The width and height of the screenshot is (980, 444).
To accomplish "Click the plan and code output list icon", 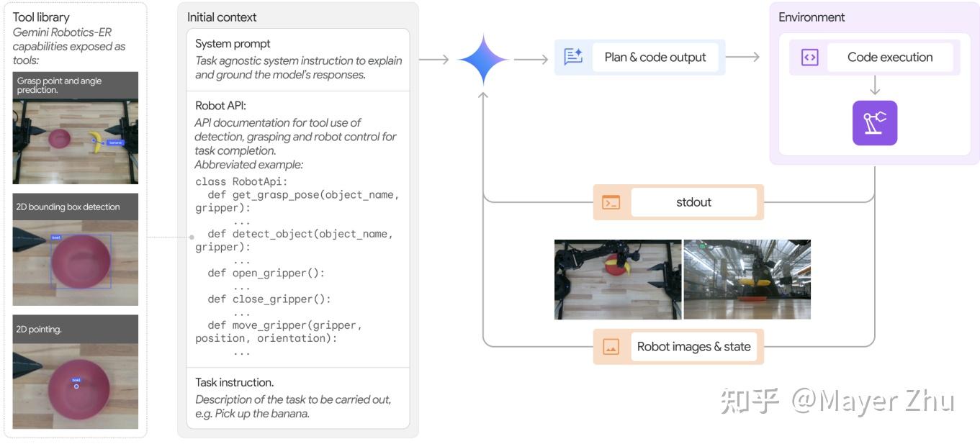I will click(573, 58).
